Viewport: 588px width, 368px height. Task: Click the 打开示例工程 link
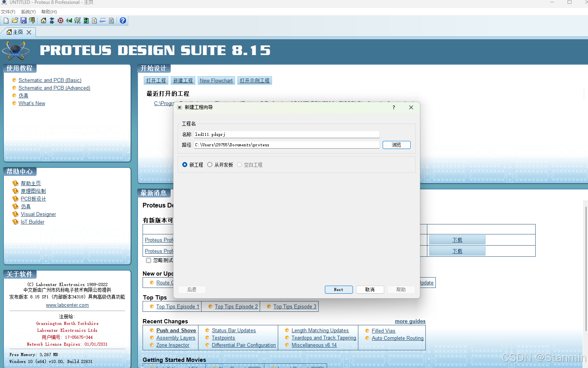tap(255, 80)
